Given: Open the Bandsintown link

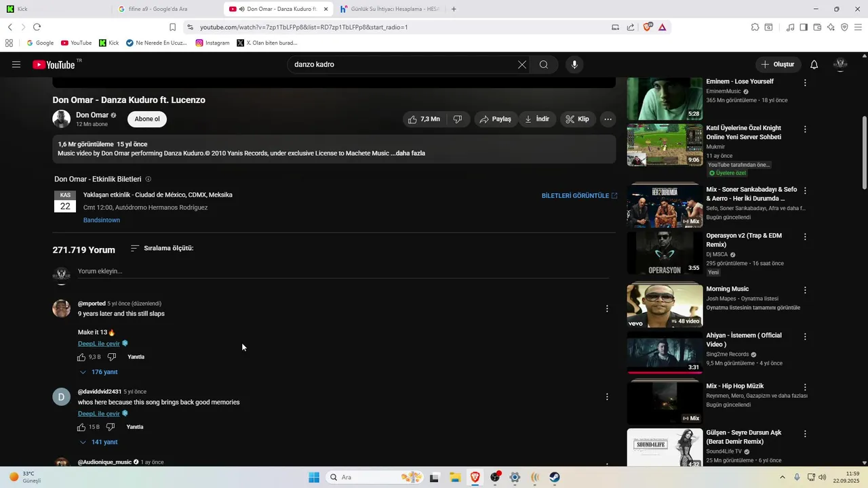Looking at the screenshot, I should pos(102,220).
